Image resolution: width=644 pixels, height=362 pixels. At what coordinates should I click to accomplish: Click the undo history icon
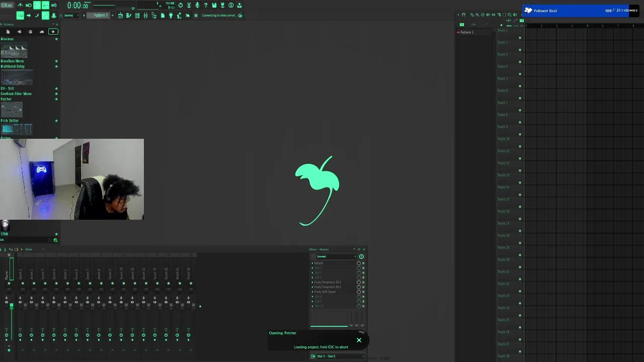tap(181, 5)
